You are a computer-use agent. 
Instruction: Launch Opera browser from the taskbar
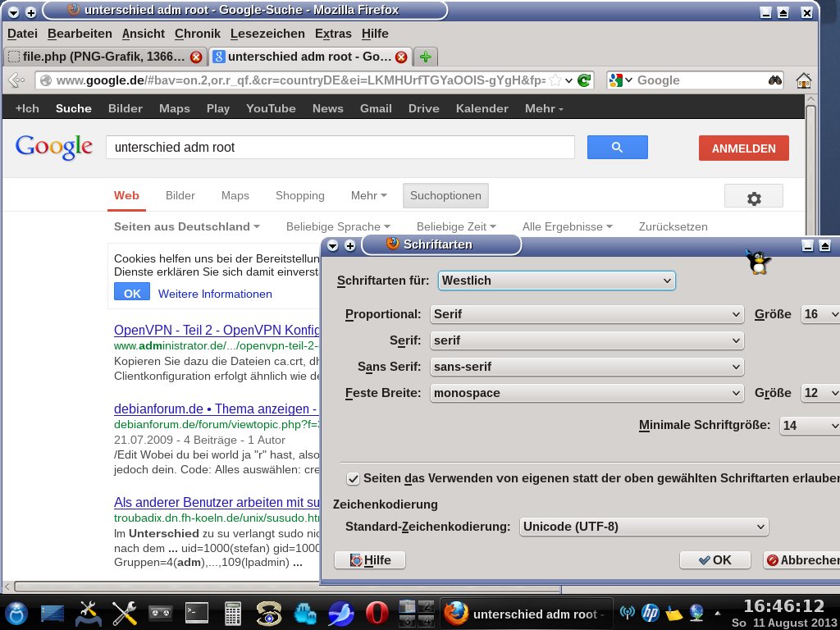(x=377, y=613)
